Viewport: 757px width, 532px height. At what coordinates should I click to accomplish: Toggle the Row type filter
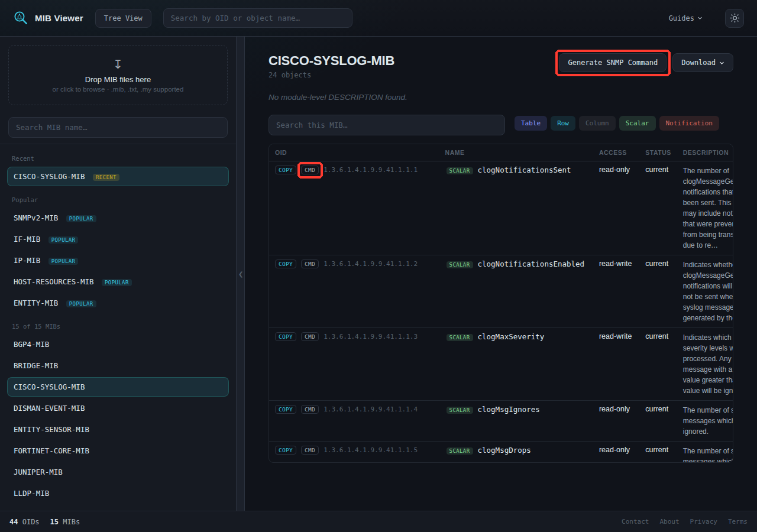[563, 124]
